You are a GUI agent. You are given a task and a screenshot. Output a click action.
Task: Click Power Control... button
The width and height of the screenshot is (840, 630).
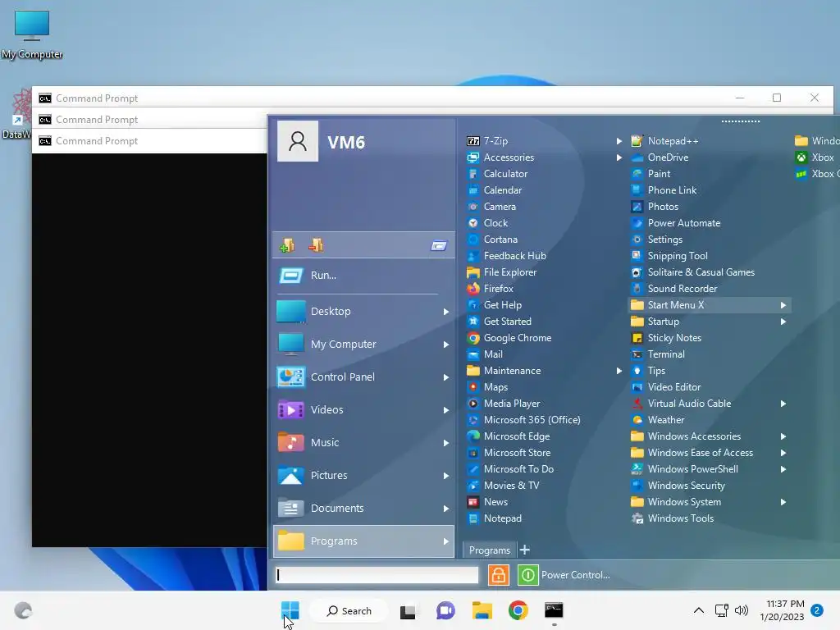(575, 575)
